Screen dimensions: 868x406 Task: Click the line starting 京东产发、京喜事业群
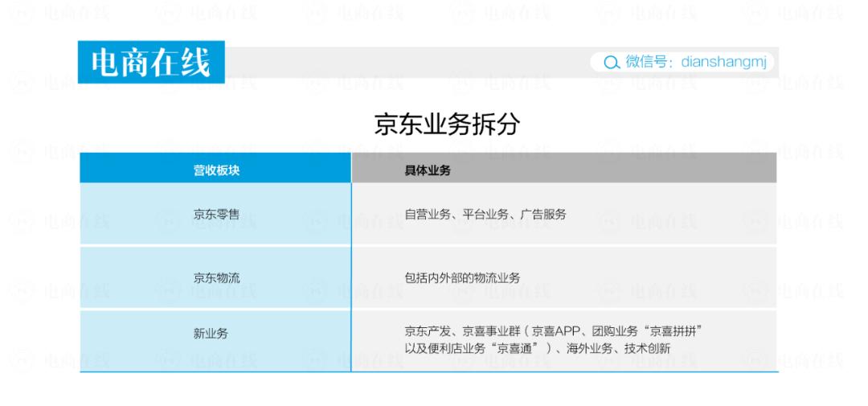[x=554, y=332]
